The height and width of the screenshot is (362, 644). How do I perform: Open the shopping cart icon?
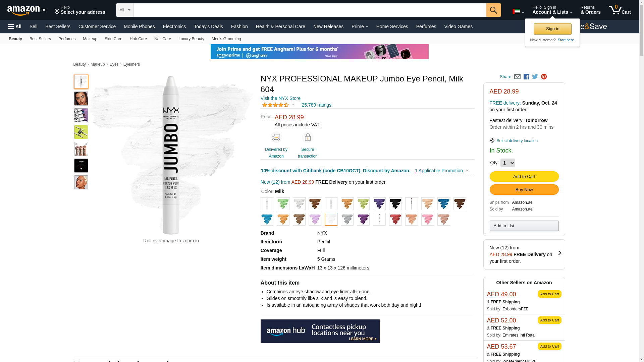pyautogui.click(x=620, y=10)
